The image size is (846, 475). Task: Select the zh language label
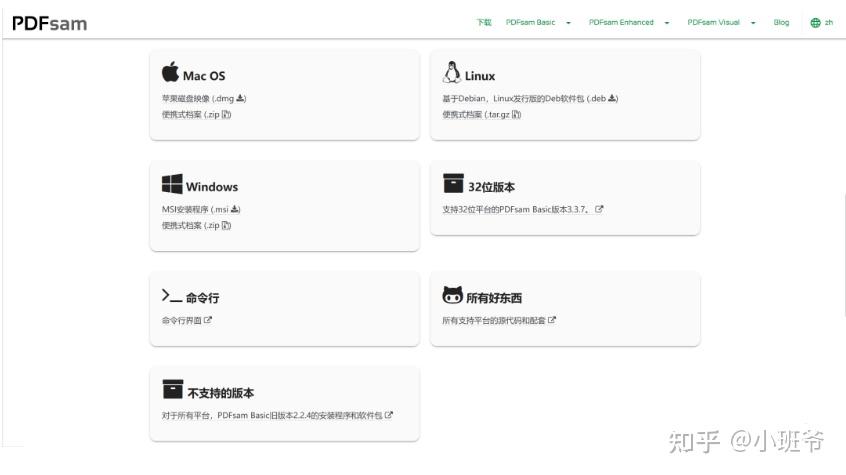pyautogui.click(x=829, y=22)
